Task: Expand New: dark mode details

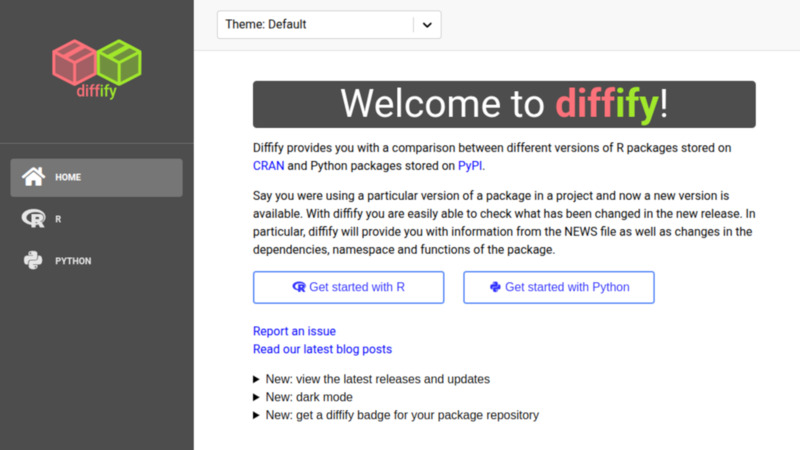Action: 303,397
